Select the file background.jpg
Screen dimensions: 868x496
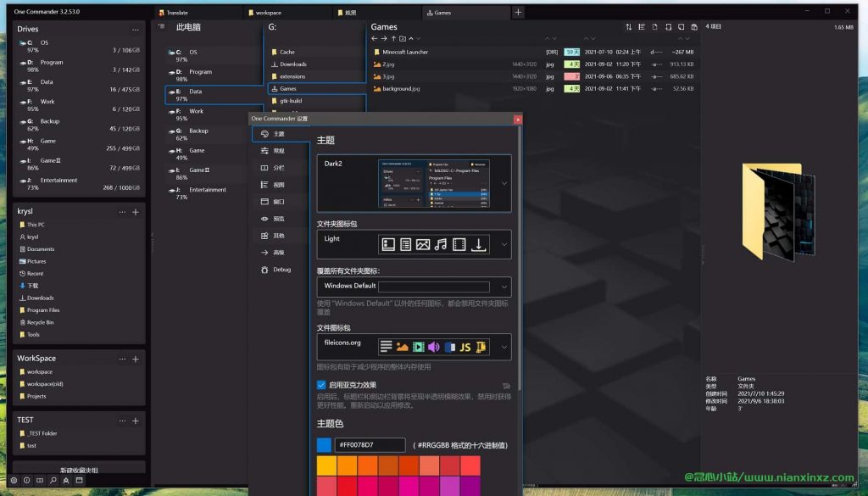[x=534, y=88]
